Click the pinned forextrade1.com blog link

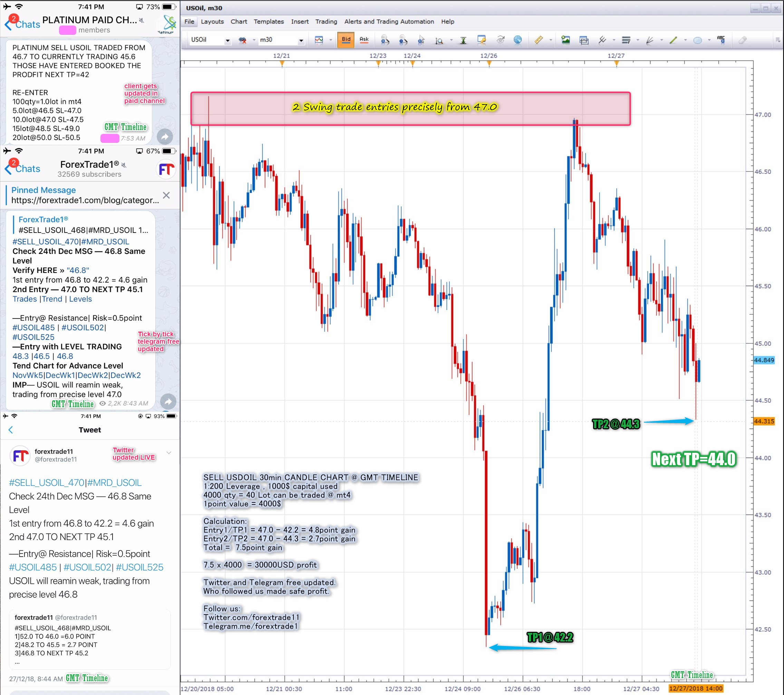point(85,200)
